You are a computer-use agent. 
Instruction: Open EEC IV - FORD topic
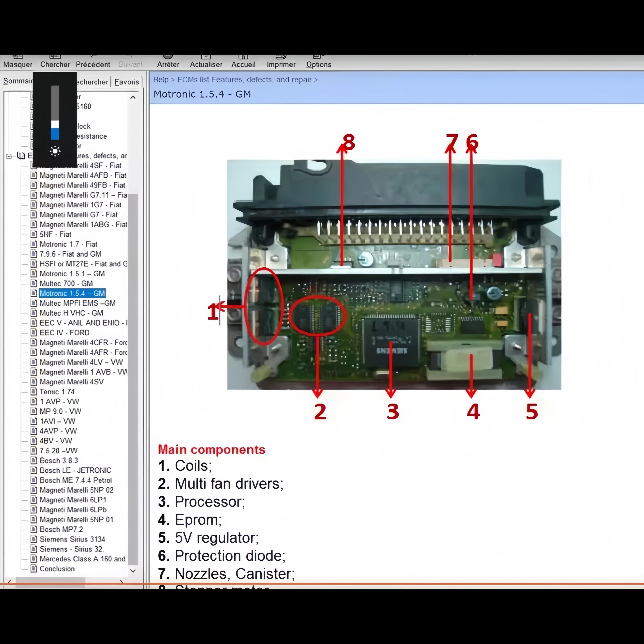[x=64, y=333]
